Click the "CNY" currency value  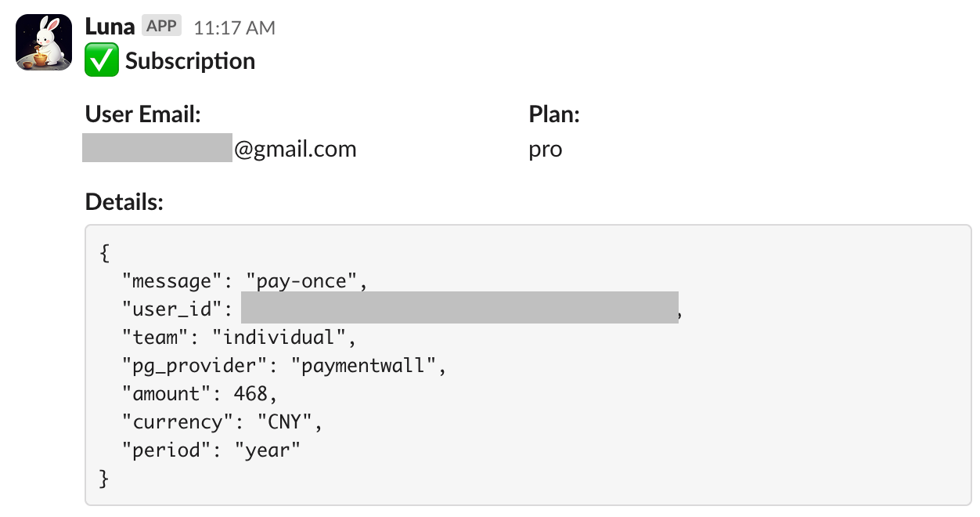tap(284, 421)
